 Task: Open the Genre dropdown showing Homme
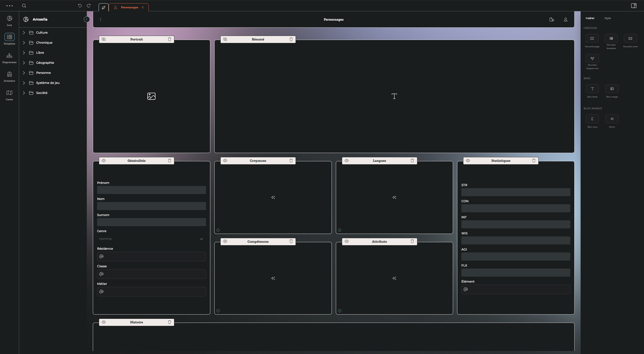tap(151, 239)
